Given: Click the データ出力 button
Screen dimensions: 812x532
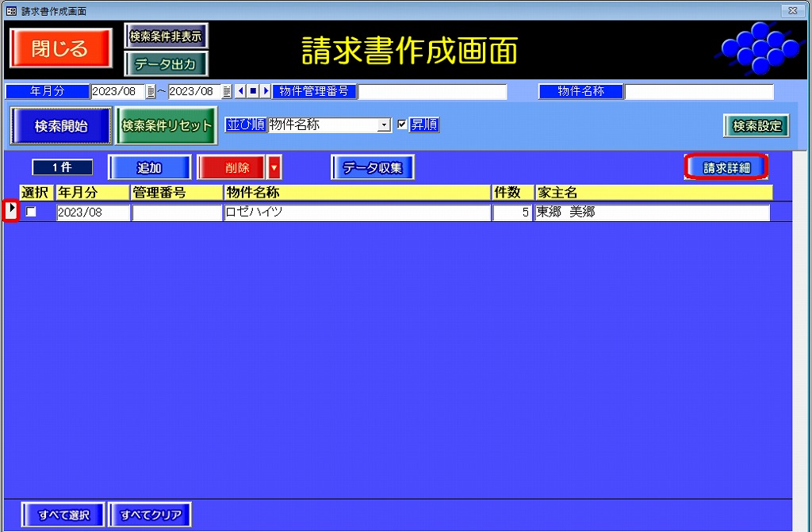Looking at the screenshot, I should [x=166, y=64].
